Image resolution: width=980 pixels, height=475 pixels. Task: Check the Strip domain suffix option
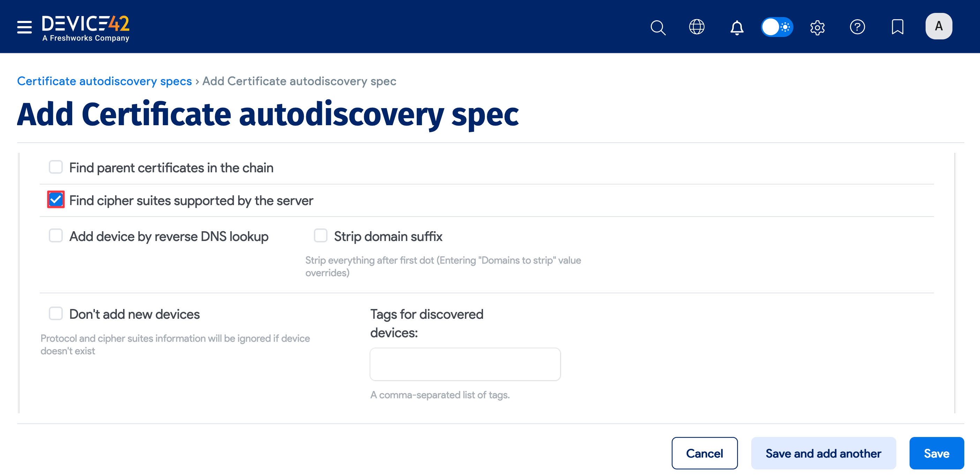coord(321,235)
